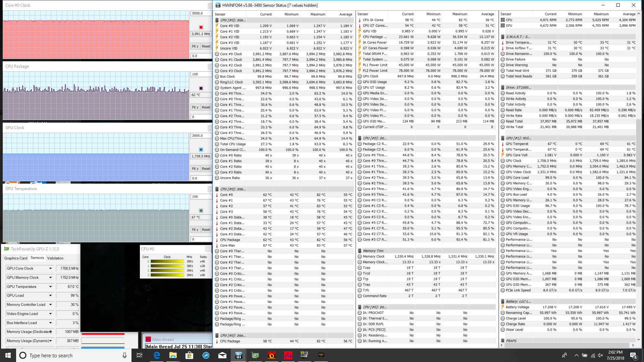
Task: Open the Action Center notifications icon
Action: point(633,355)
